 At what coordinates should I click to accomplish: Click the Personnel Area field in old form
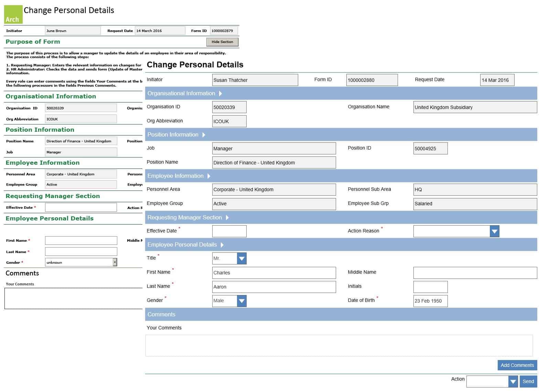pyautogui.click(x=81, y=174)
